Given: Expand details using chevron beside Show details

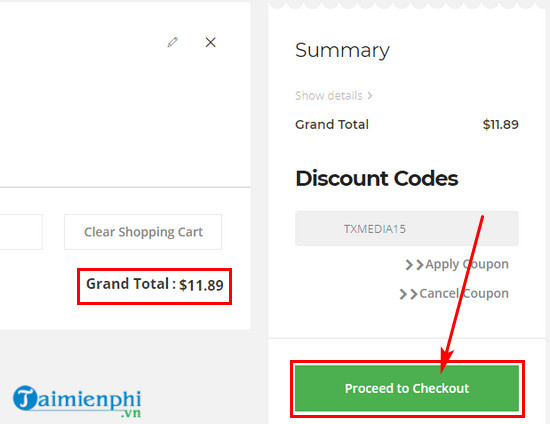Looking at the screenshot, I should [370, 96].
